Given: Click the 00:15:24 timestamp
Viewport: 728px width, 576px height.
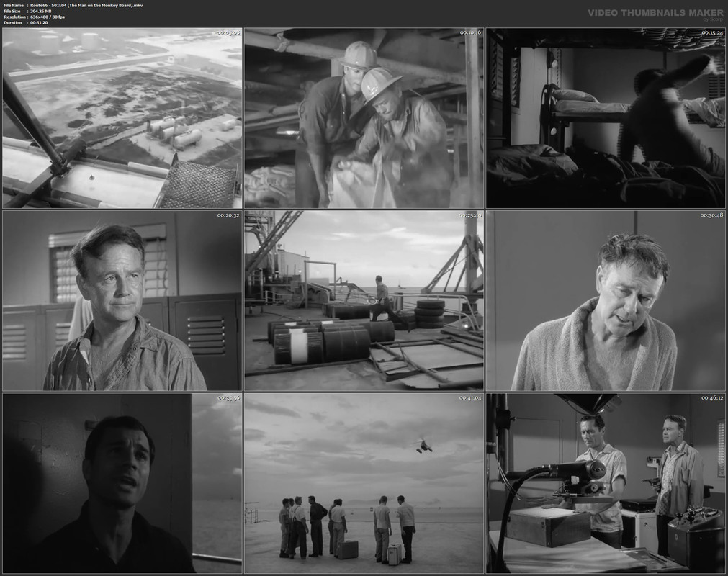Looking at the screenshot, I should tap(711, 32).
